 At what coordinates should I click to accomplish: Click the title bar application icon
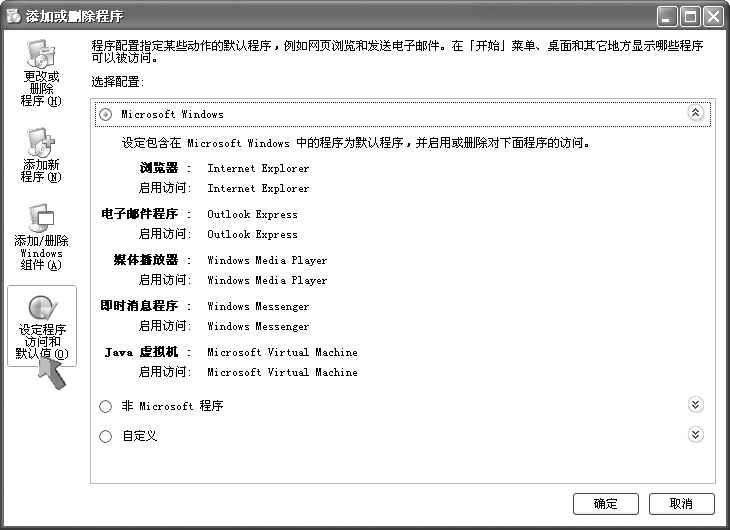tap(14, 16)
